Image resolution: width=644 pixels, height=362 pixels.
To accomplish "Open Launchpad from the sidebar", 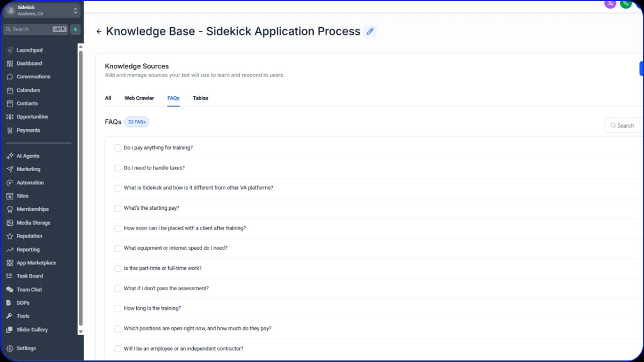I will pos(30,50).
